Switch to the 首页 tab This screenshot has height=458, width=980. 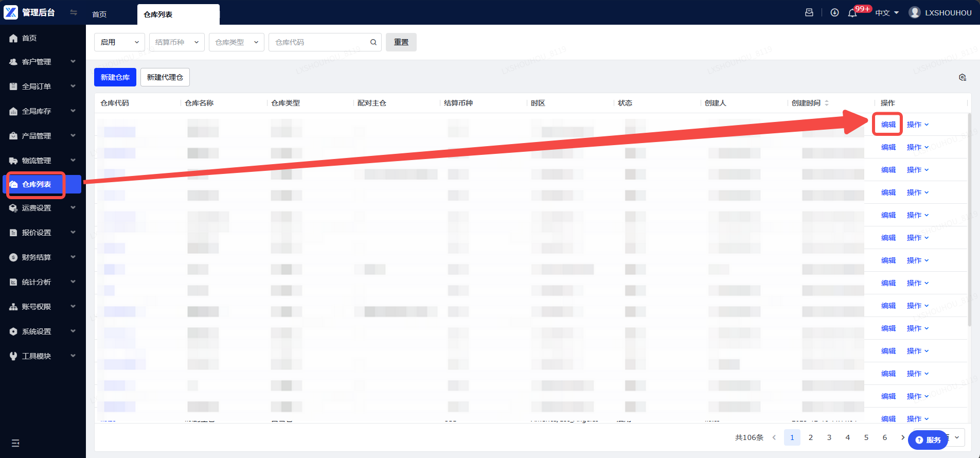(x=99, y=14)
